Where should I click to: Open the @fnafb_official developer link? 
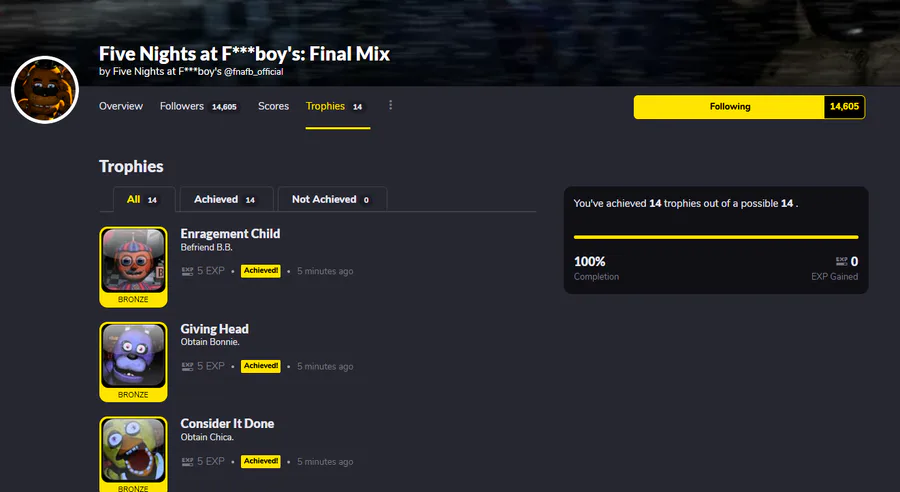tap(254, 72)
